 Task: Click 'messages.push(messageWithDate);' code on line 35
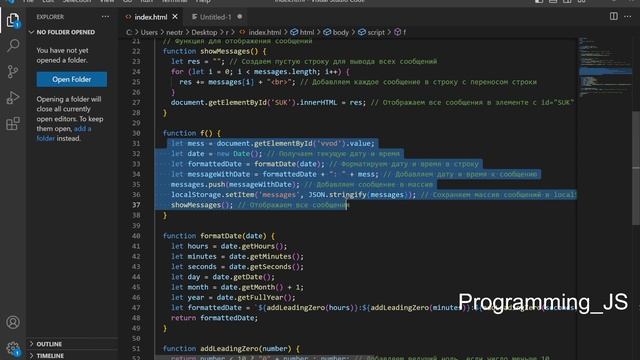235,184
